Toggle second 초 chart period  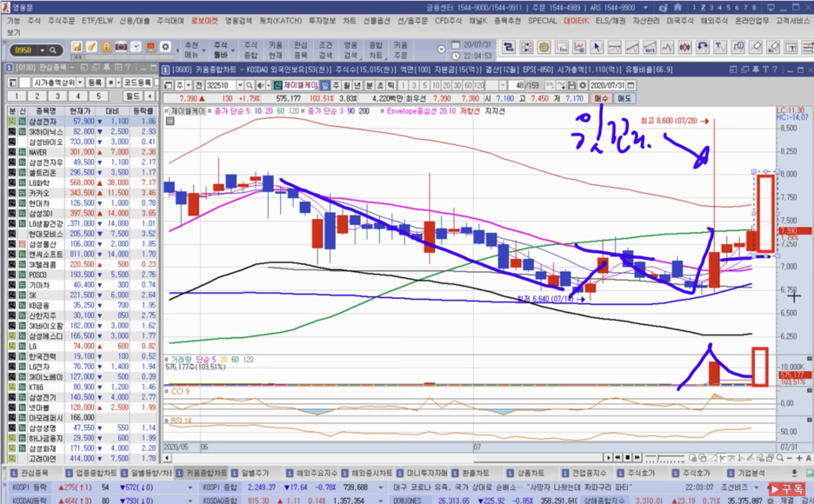[x=380, y=85]
